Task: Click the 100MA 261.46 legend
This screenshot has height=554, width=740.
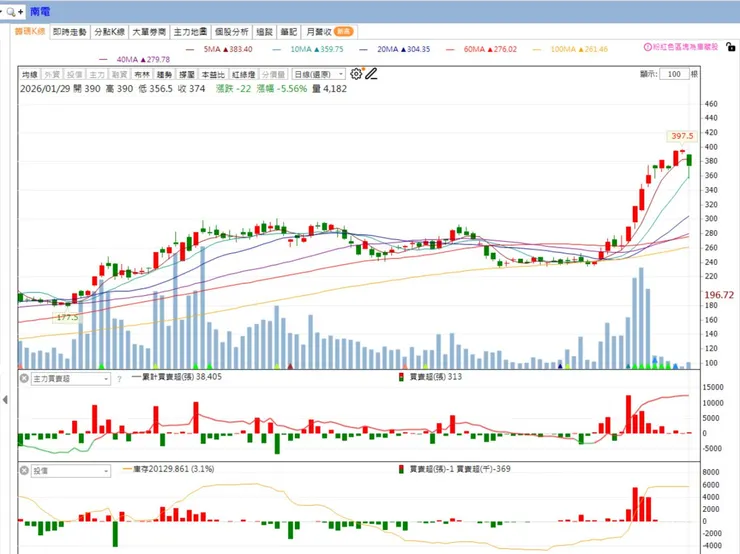Action: (579, 49)
